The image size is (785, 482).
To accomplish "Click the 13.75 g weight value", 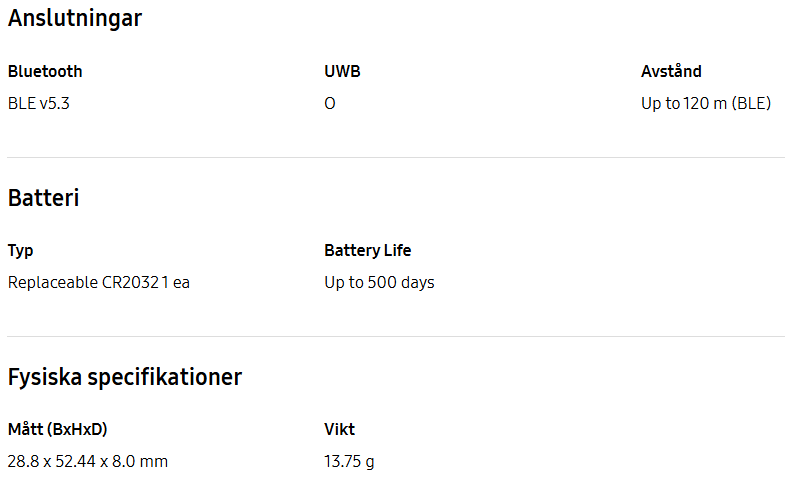I will pos(349,461).
